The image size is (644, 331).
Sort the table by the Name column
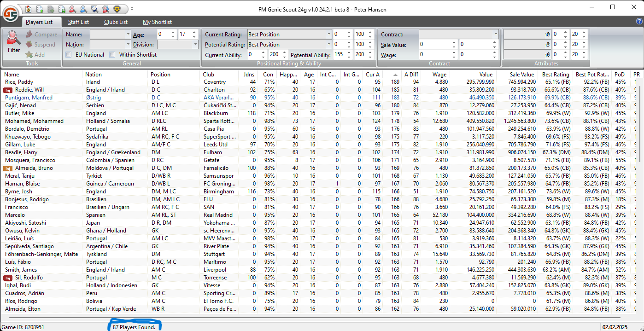42,75
